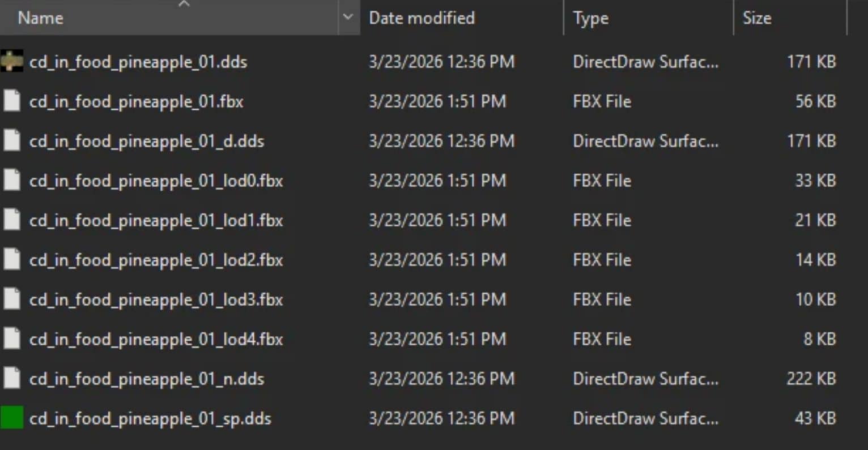Sort files by the Name column header

point(41,18)
